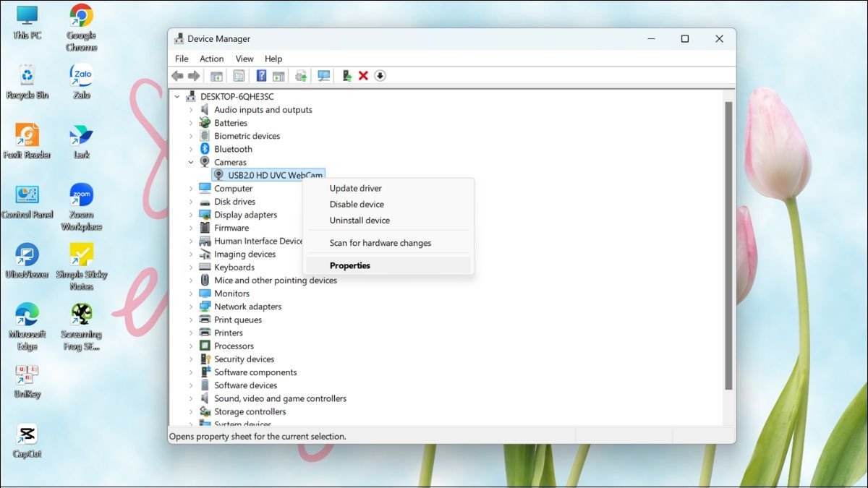Expand the Cameras category in the device tree

click(192, 162)
